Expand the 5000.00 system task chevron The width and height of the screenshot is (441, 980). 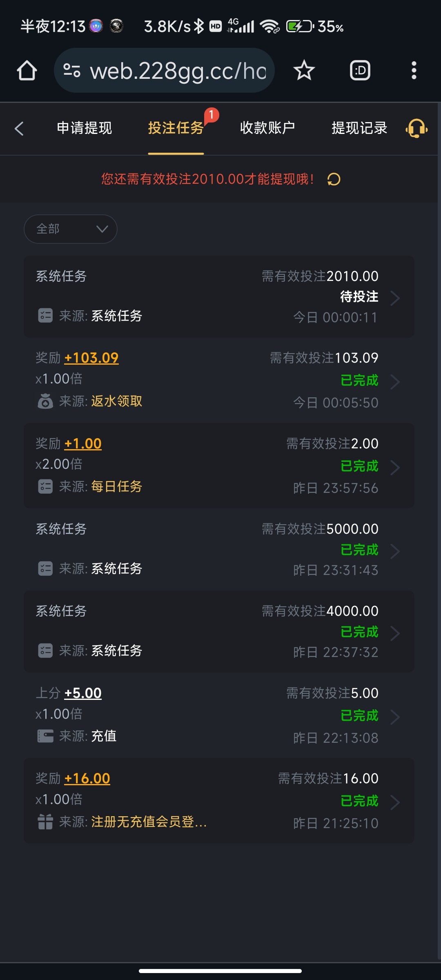[394, 551]
